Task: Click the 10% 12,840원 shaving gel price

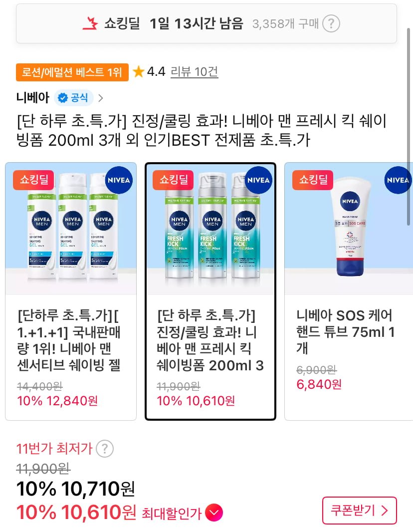Action: tap(57, 401)
